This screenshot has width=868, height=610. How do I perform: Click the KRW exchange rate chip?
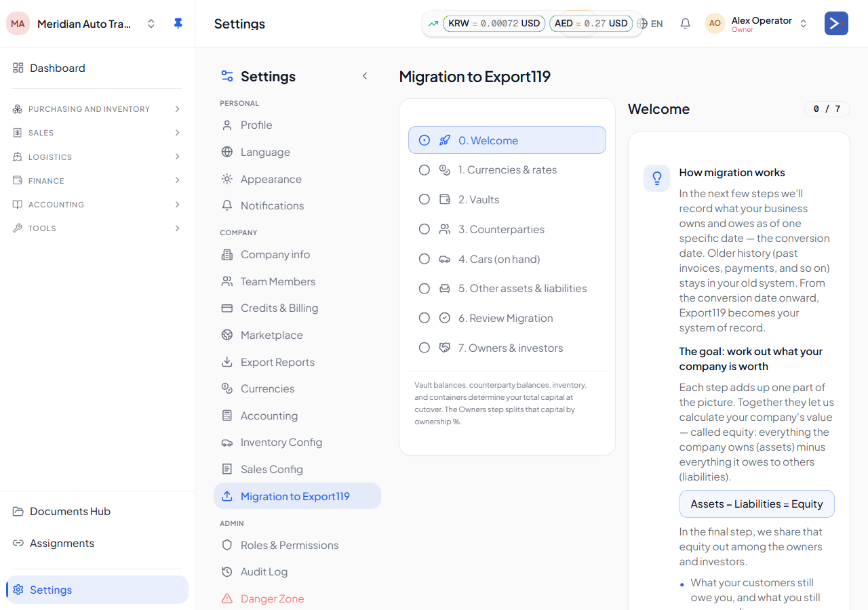click(494, 24)
